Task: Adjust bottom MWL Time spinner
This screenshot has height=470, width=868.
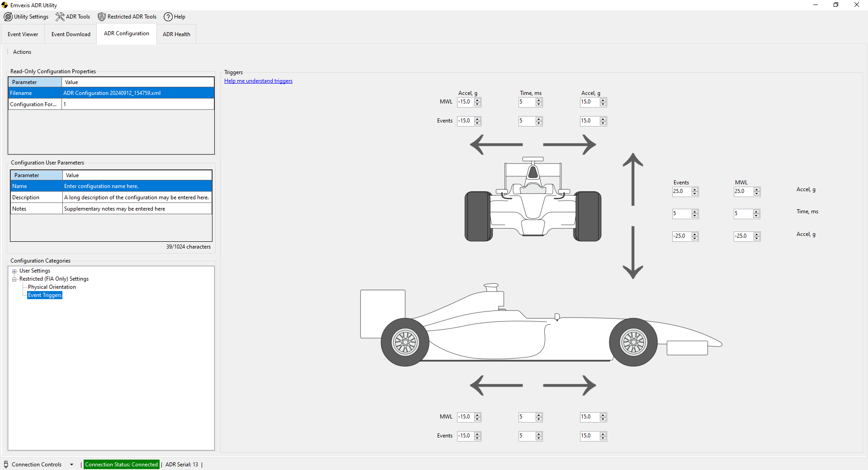Action: [538, 417]
